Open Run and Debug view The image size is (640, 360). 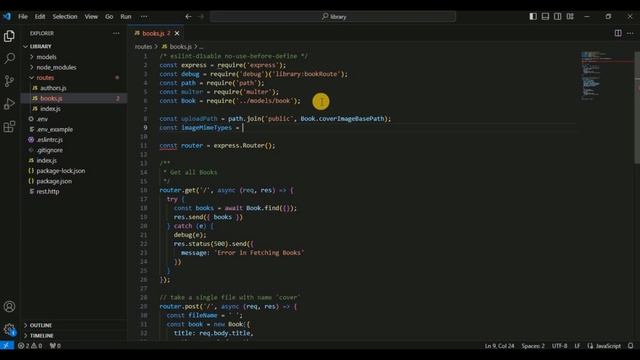(9, 104)
